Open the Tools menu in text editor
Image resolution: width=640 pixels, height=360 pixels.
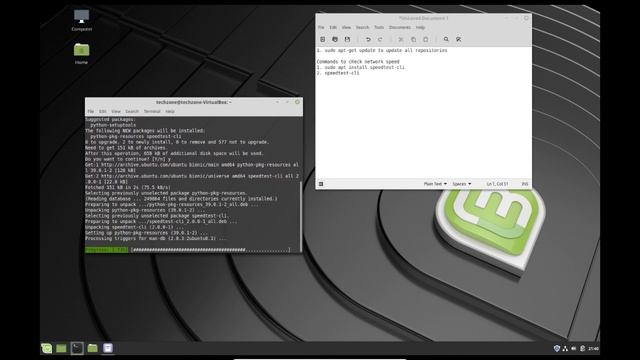(379, 27)
